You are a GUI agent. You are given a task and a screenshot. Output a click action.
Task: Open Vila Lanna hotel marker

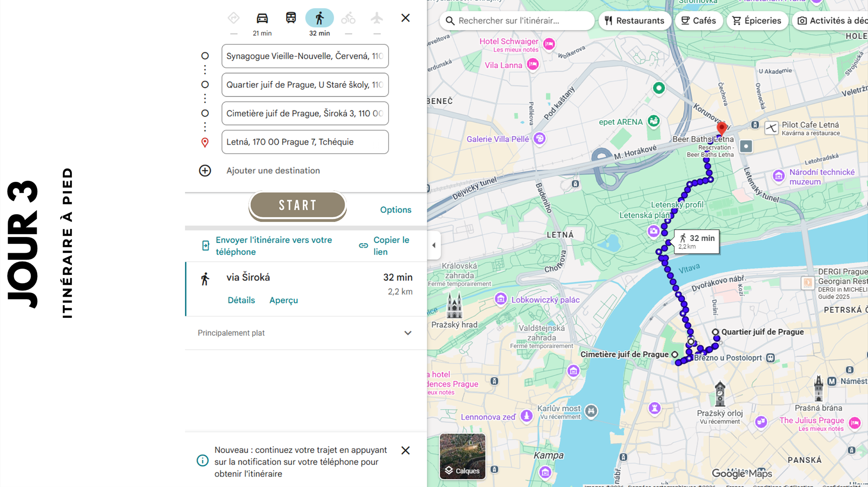point(533,64)
